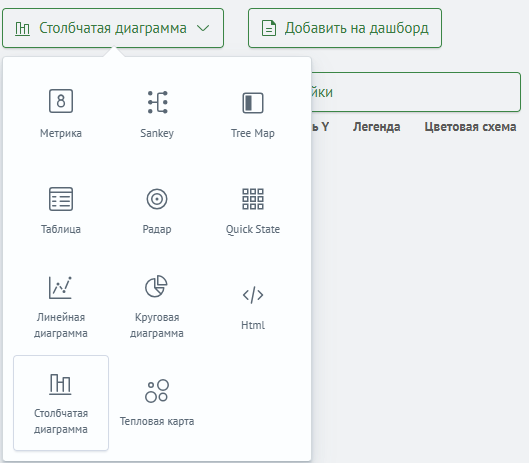Viewport: 529px width, 463px height.
Task: Click the bar chart icon in dropdown header
Action: pyautogui.click(x=22, y=28)
